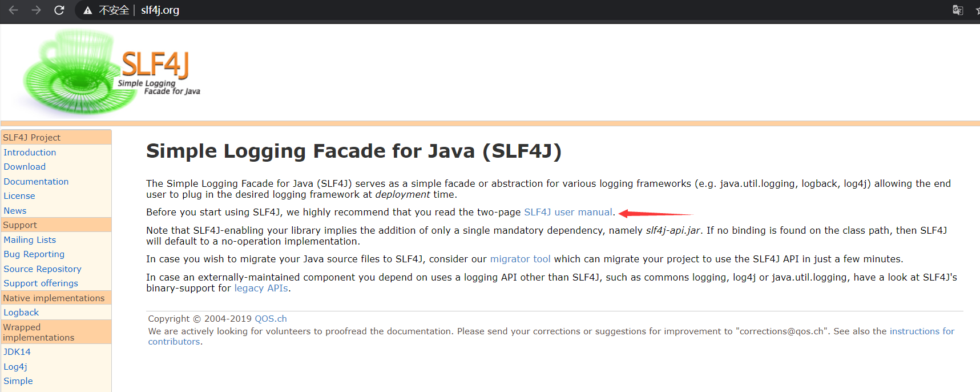Viewport: 980px width, 392px height.
Task: Click the italic slf4j-api.jar text
Action: click(673, 231)
